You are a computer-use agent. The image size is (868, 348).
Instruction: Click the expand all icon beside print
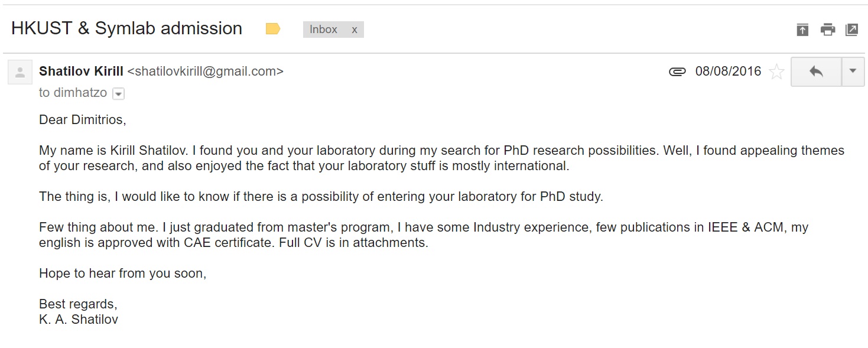[x=802, y=30]
